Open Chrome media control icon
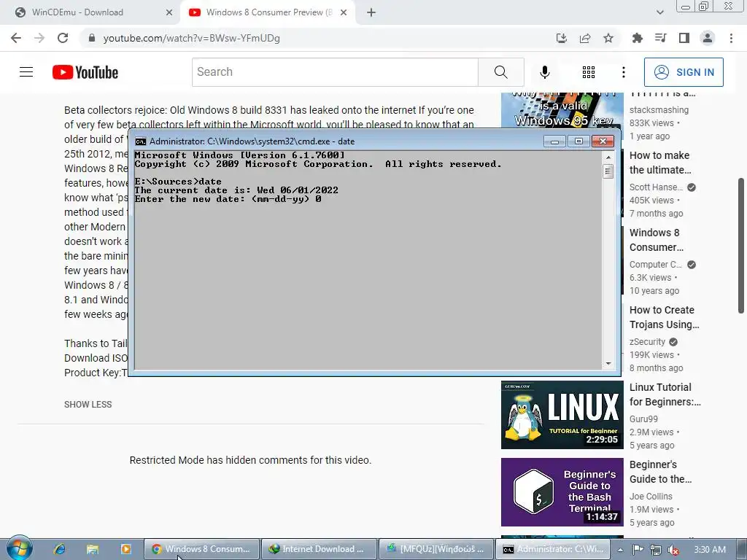This screenshot has width=747, height=560. tap(661, 38)
